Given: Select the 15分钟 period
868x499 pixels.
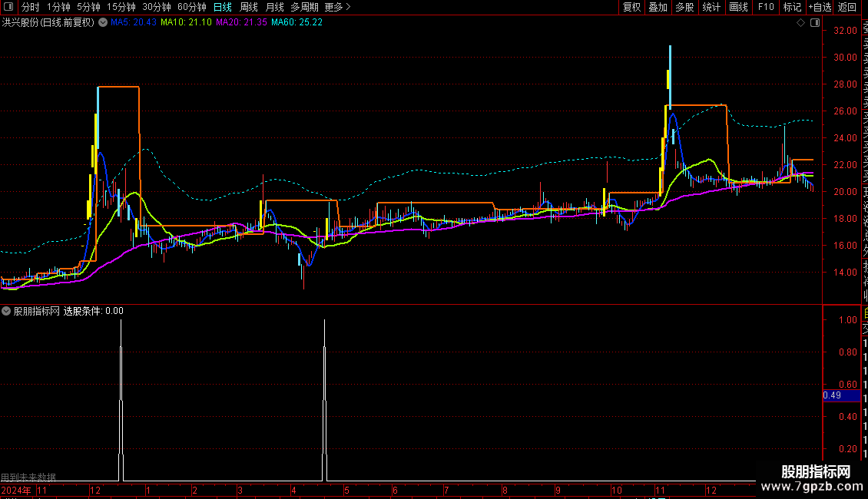Looking at the screenshot, I should coord(121,7).
